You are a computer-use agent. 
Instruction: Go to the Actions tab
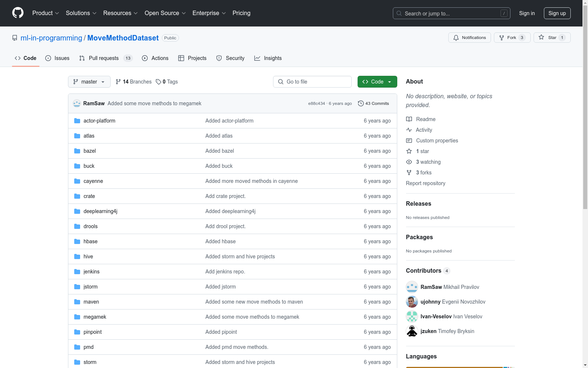[x=155, y=58]
